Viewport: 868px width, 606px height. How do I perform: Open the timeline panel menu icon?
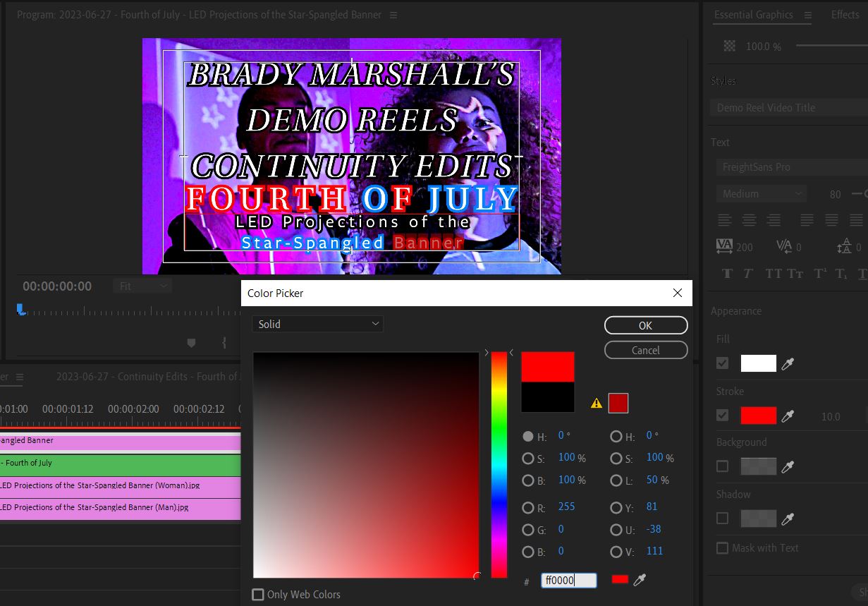tap(20, 377)
